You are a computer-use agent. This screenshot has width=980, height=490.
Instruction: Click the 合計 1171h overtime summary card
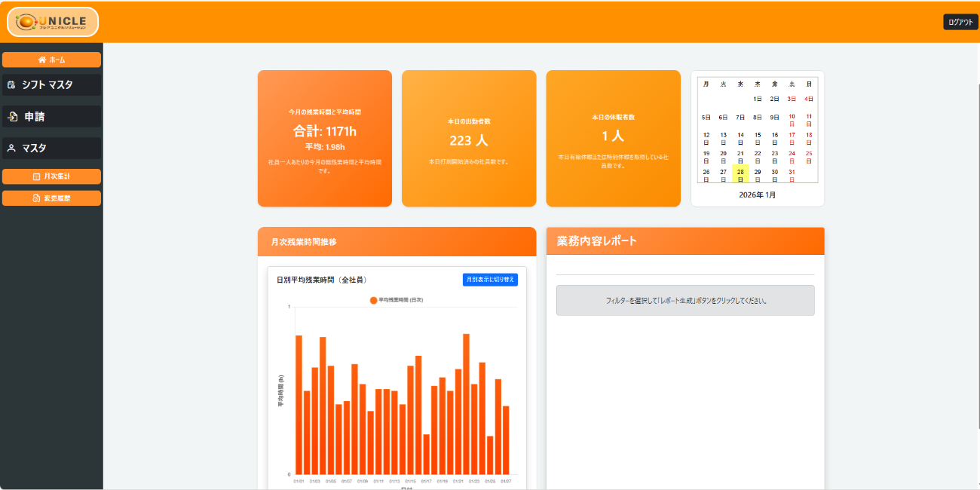(x=324, y=138)
